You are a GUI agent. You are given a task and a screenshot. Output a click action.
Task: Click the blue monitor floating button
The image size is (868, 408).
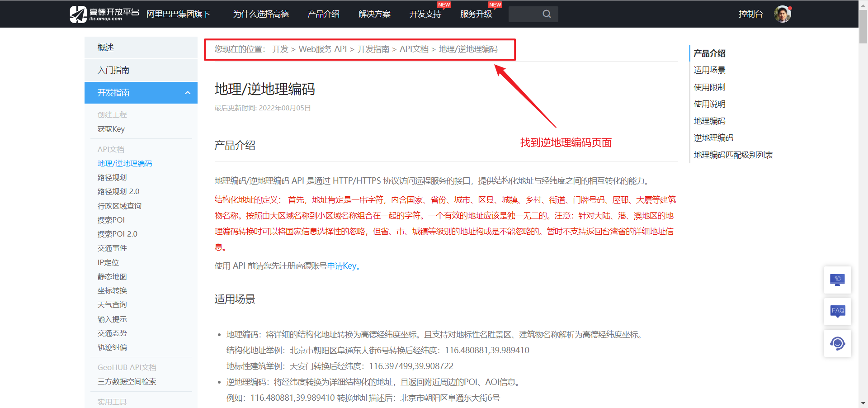[x=838, y=280]
